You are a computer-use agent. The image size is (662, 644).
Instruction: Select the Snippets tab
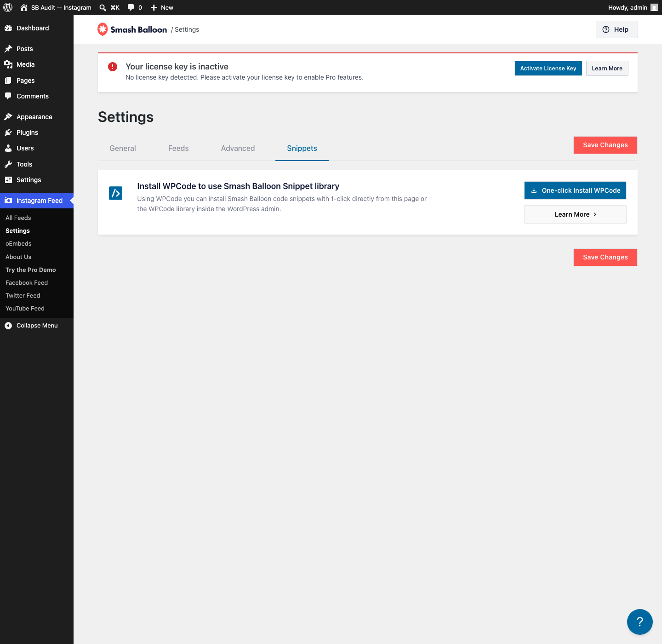(302, 148)
